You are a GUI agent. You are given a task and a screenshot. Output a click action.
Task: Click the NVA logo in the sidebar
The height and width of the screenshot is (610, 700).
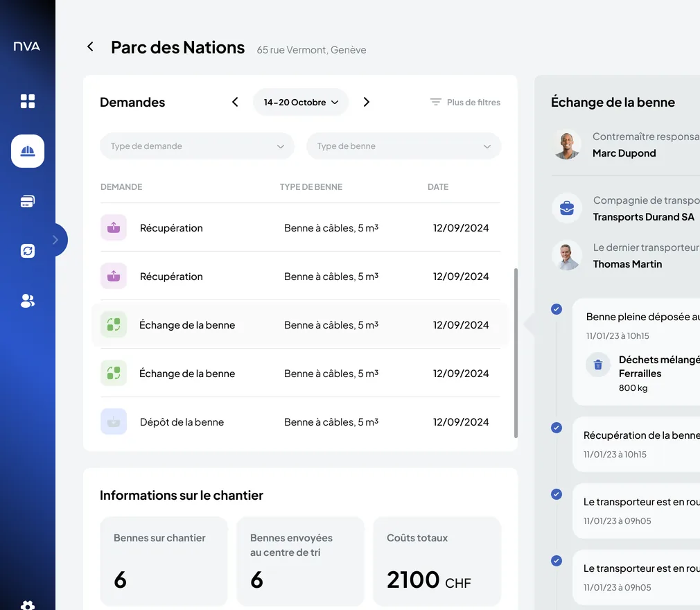click(x=27, y=46)
